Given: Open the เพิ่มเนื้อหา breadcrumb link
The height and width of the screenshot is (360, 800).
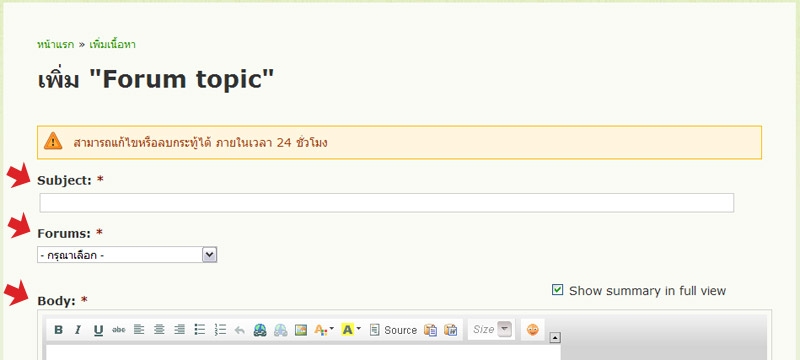Looking at the screenshot, I should coord(112,44).
